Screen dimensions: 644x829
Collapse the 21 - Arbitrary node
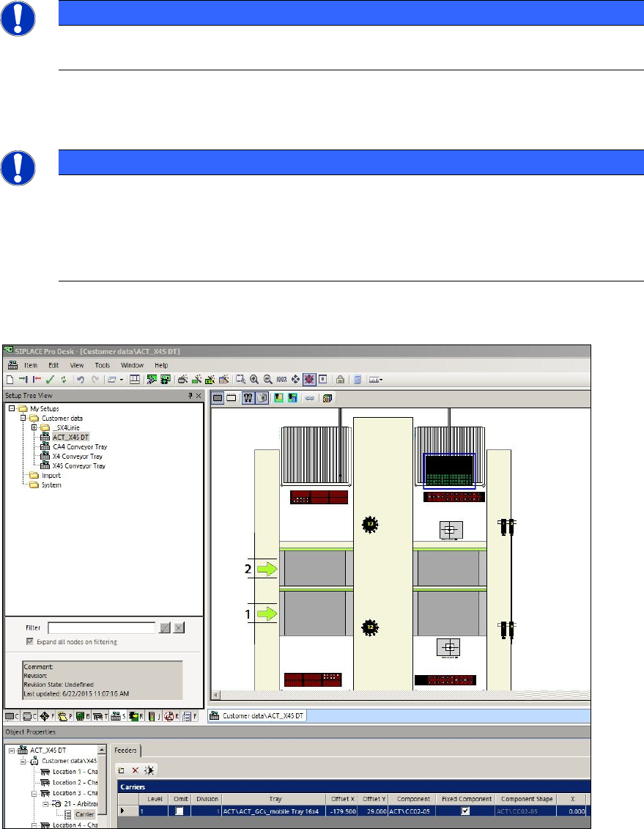pyautogui.click(x=45, y=803)
